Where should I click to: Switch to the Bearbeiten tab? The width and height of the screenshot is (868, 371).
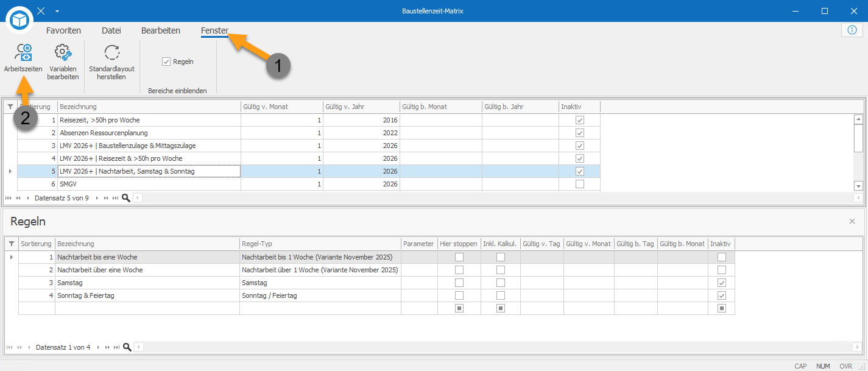(161, 30)
